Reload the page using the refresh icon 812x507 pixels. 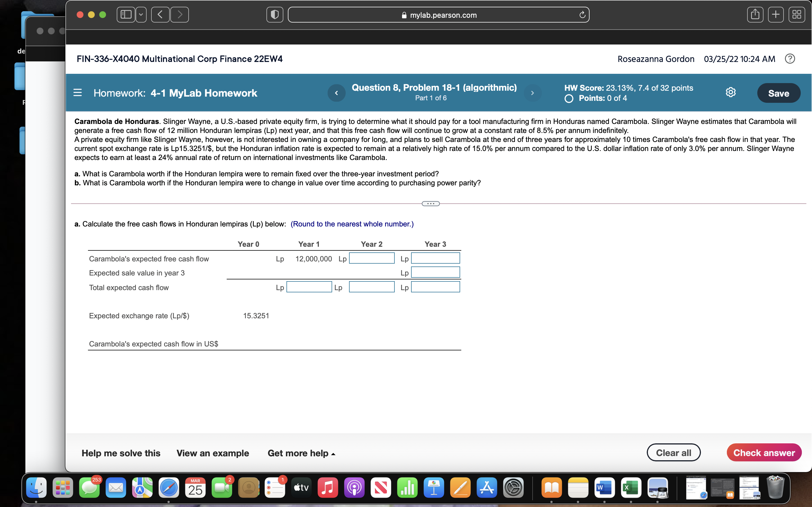583,15
